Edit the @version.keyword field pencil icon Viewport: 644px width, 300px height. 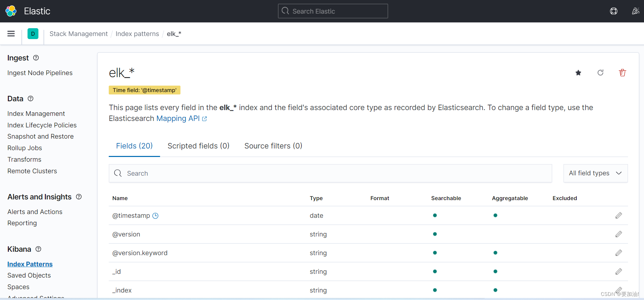click(x=619, y=253)
